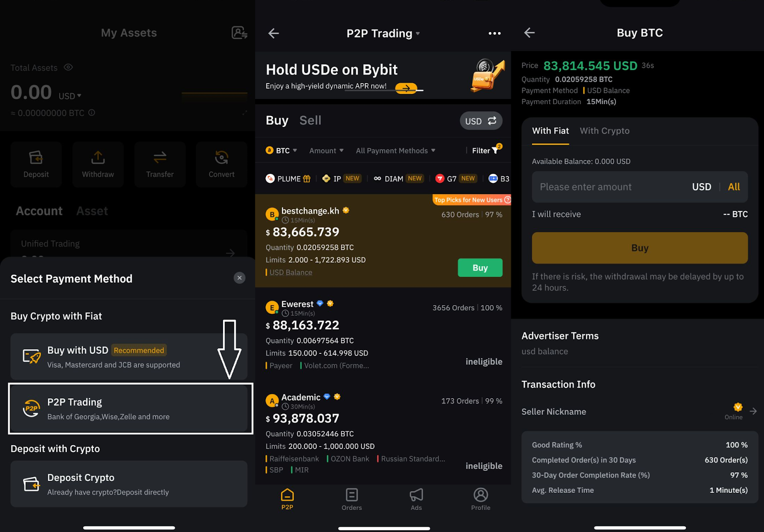The height and width of the screenshot is (532, 764).
Task: Open the Unified Trading account arrow
Action: click(x=230, y=253)
